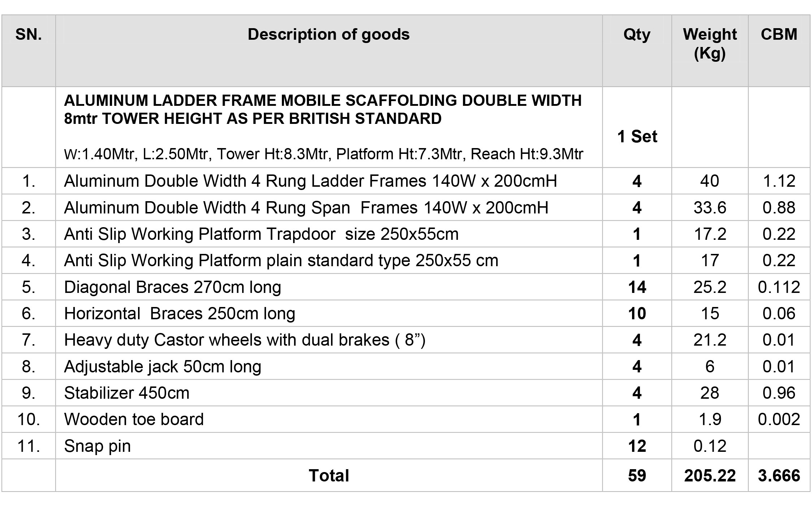Select 'Adjustable jack 50cm long' row text
This screenshot has height=506, width=812.
pos(163,367)
